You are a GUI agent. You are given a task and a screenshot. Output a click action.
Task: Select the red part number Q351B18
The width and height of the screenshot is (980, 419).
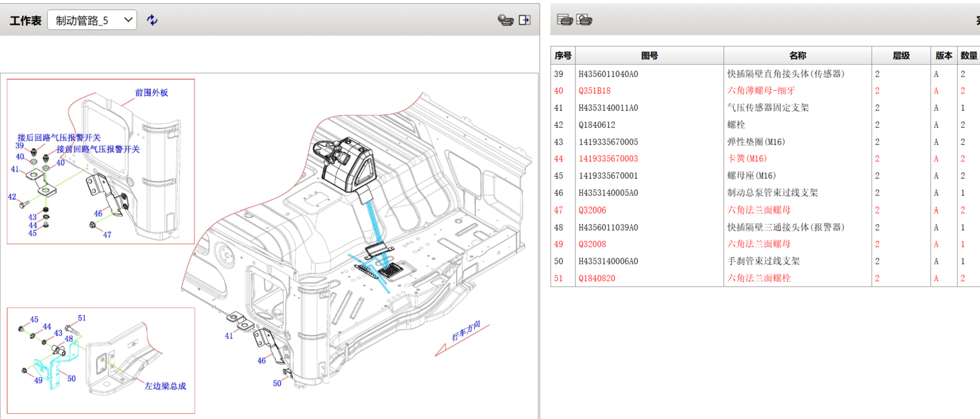(x=595, y=91)
